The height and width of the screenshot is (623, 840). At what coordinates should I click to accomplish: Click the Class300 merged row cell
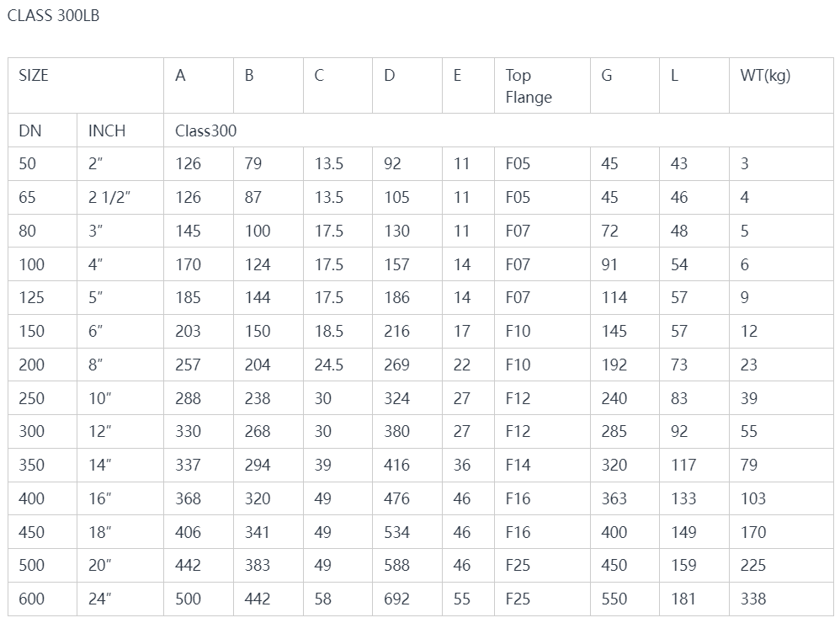(498, 130)
